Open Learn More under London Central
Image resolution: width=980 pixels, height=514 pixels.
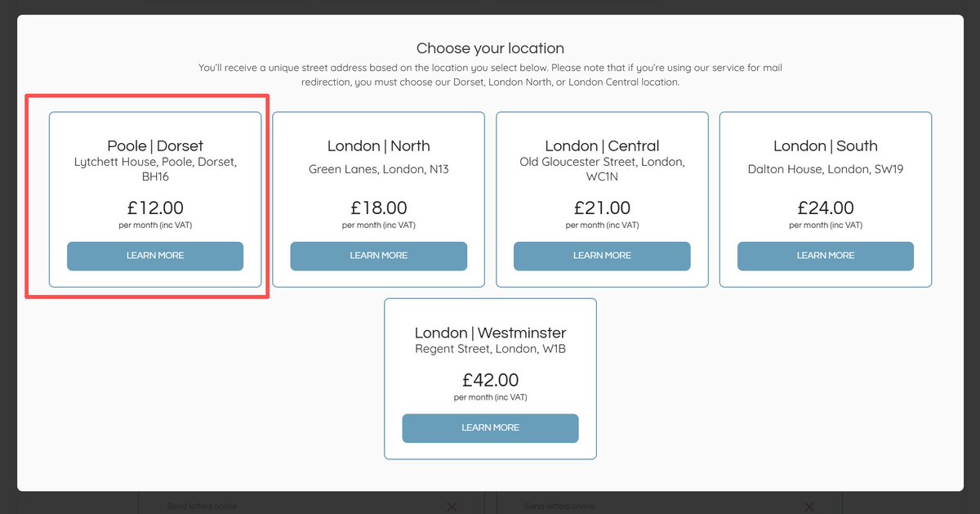602,256
